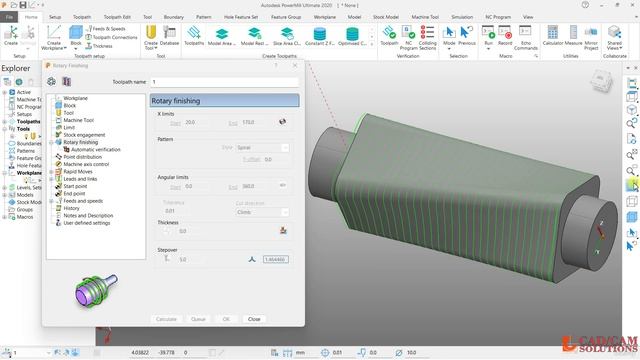Switch to the Toolpath Edit ribbon tab

coord(117,17)
